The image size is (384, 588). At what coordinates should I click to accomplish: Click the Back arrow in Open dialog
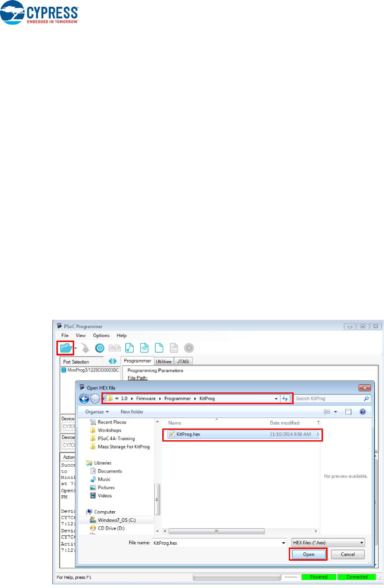click(x=84, y=399)
